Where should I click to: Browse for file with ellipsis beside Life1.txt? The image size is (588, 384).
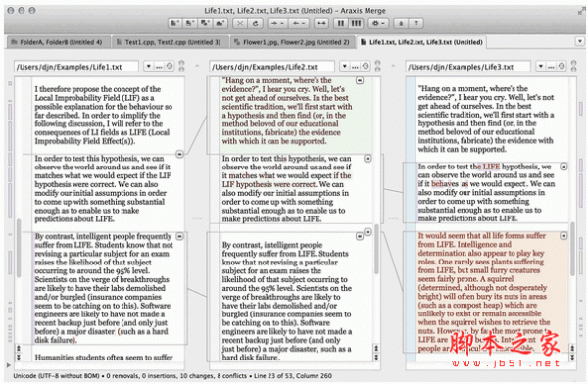pyautogui.click(x=159, y=67)
